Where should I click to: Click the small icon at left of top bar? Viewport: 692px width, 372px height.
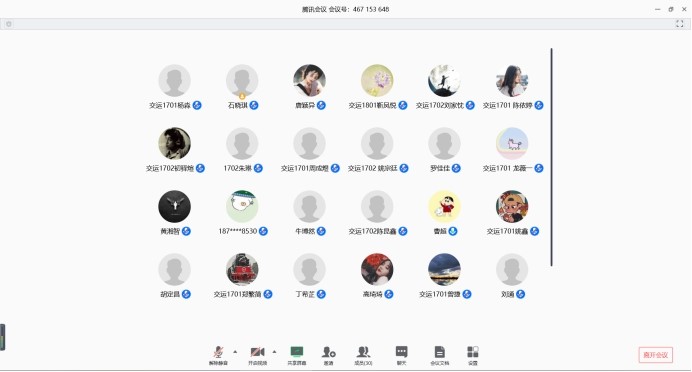tap(9, 24)
